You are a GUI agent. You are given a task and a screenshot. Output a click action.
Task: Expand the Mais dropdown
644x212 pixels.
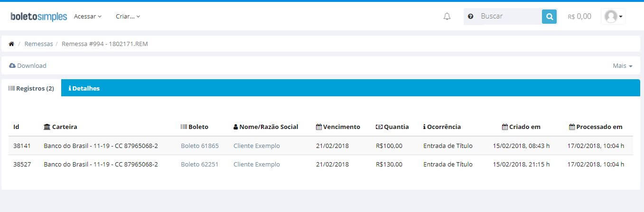point(623,66)
